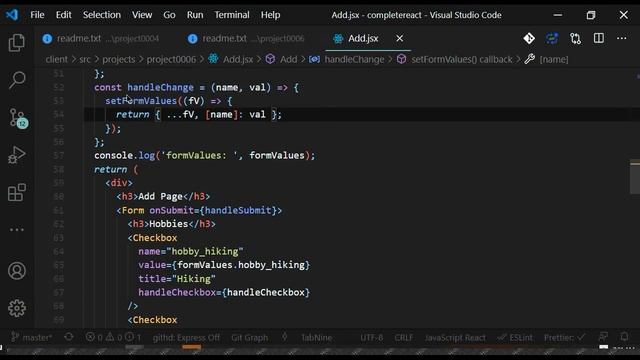Expand the setFormValues() callback breadcrumb
Screen dimensions: 640x360
[462, 59]
